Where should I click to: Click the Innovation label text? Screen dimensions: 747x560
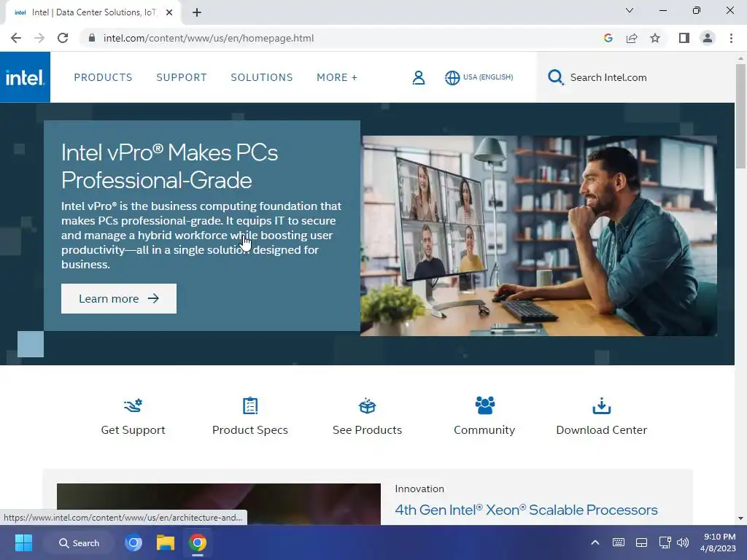(x=419, y=489)
